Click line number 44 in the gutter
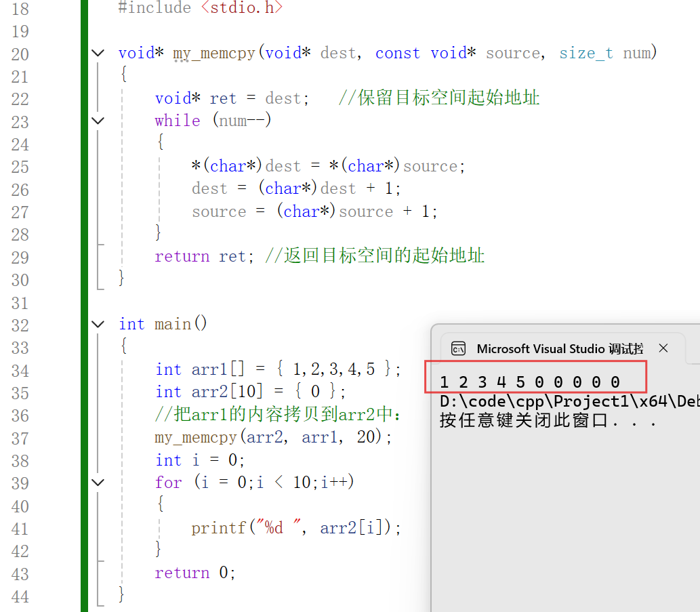Image resolution: width=700 pixels, height=612 pixels. click(x=20, y=596)
